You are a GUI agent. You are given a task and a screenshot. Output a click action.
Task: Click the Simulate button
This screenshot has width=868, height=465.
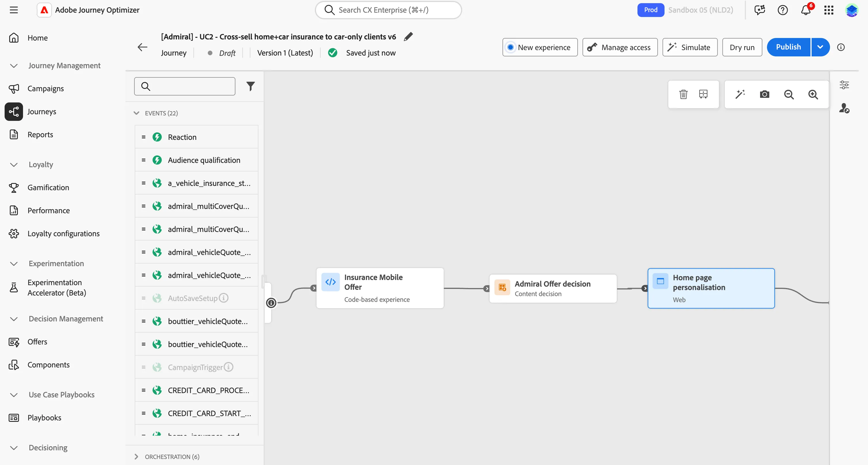click(690, 47)
